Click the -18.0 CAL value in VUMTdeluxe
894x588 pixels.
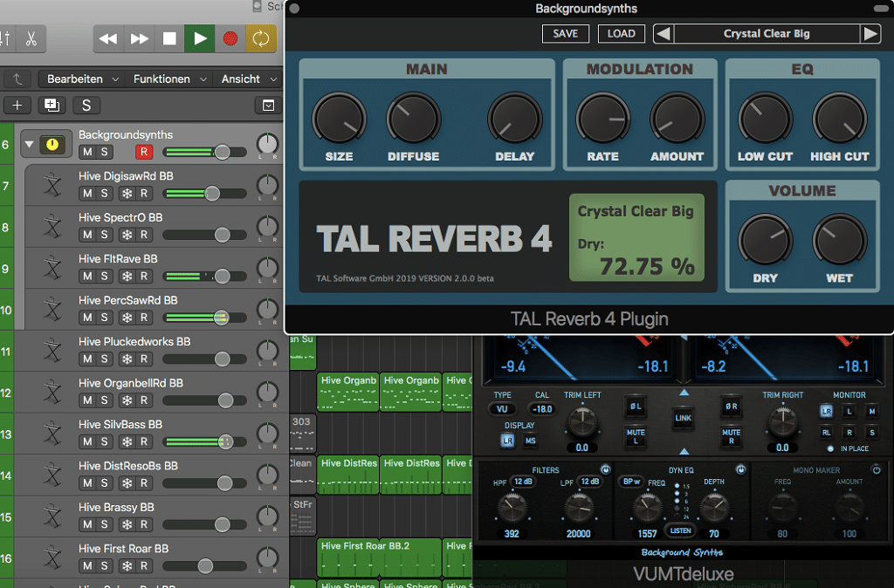click(541, 408)
